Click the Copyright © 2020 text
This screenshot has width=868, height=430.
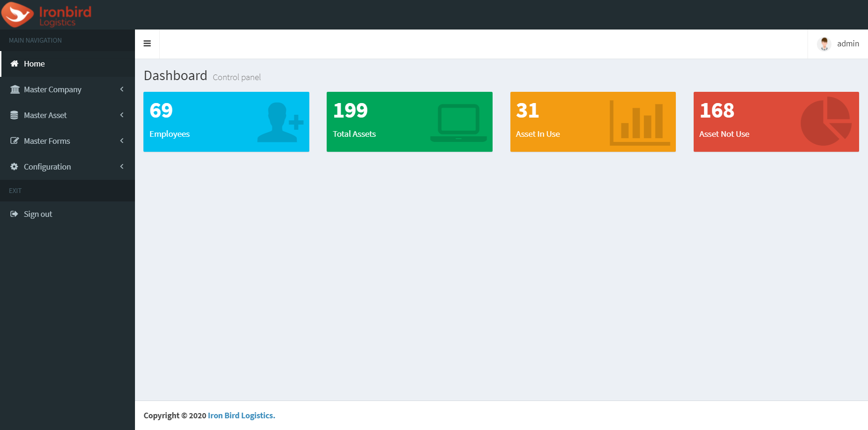[175, 415]
